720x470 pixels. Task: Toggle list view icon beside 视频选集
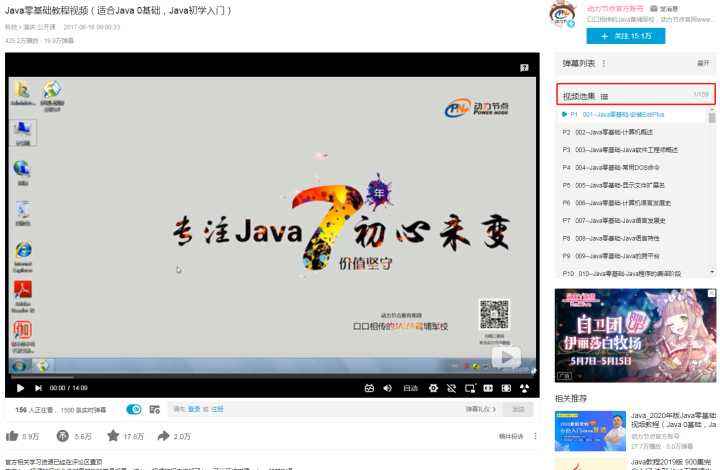click(604, 96)
